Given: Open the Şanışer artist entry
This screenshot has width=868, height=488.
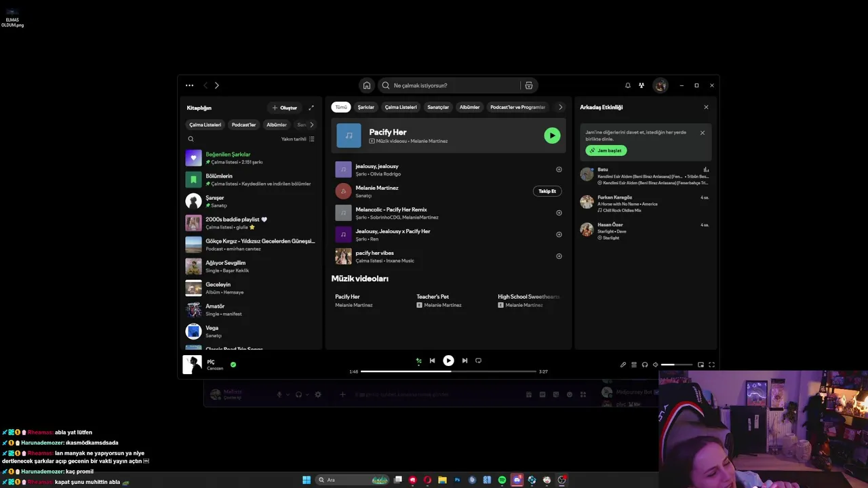Looking at the screenshot, I should [x=251, y=201].
